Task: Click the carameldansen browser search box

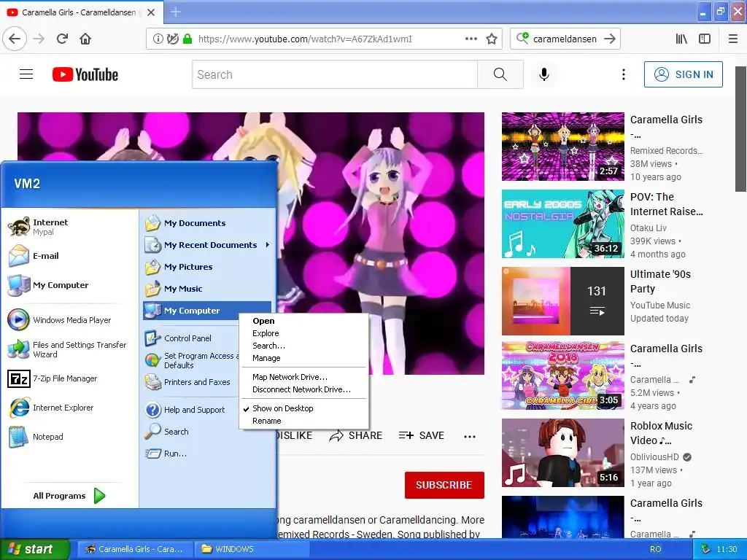Action: coord(565,39)
